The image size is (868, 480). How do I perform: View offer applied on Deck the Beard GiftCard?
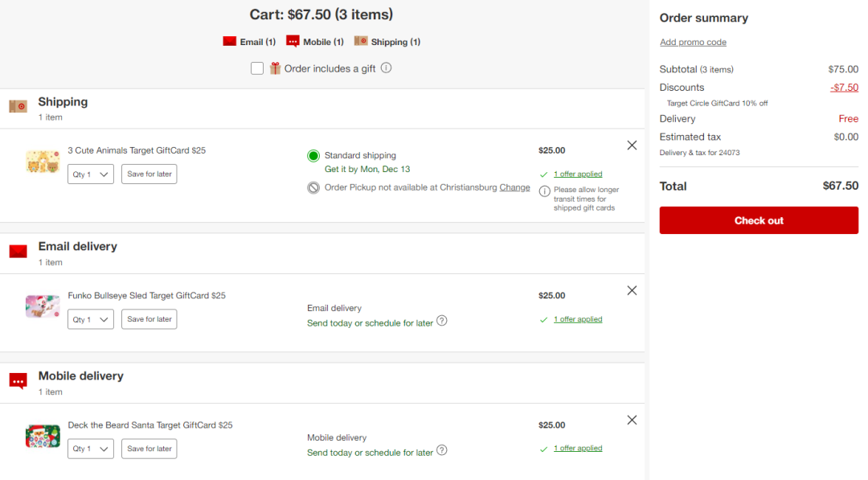point(578,448)
